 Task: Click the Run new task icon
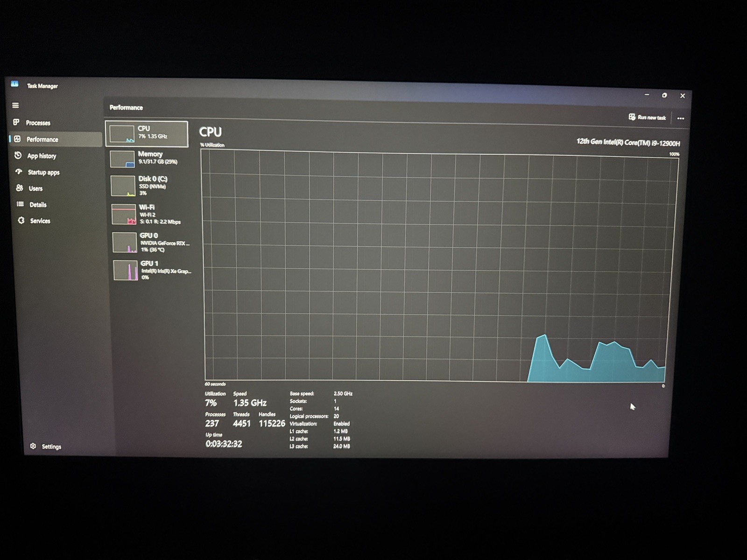click(632, 117)
